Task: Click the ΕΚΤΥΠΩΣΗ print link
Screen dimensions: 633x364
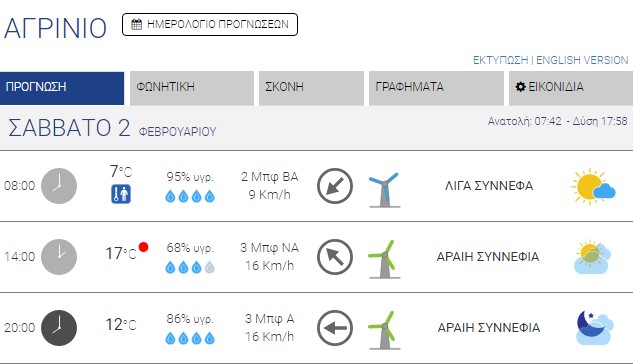Action: click(500, 60)
